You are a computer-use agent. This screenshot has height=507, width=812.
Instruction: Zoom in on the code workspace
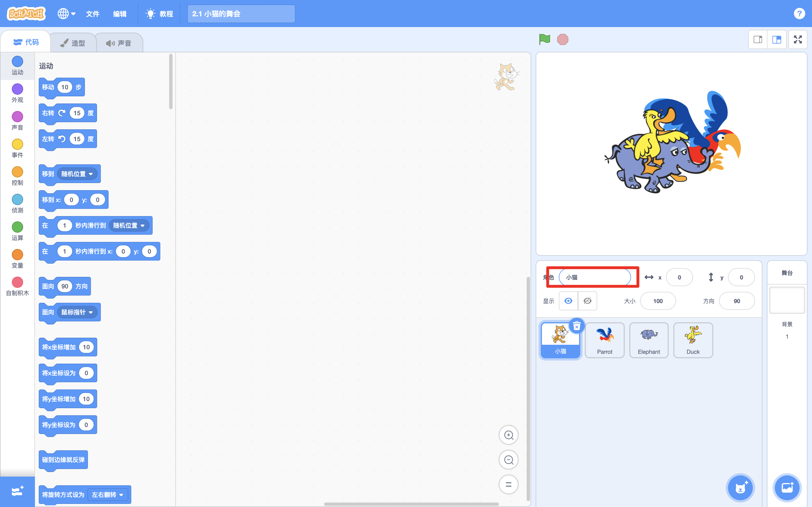[509, 435]
